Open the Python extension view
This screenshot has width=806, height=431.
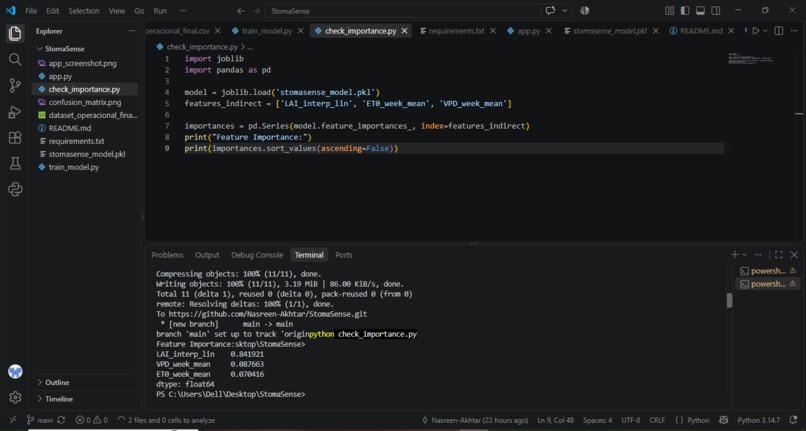(15, 189)
